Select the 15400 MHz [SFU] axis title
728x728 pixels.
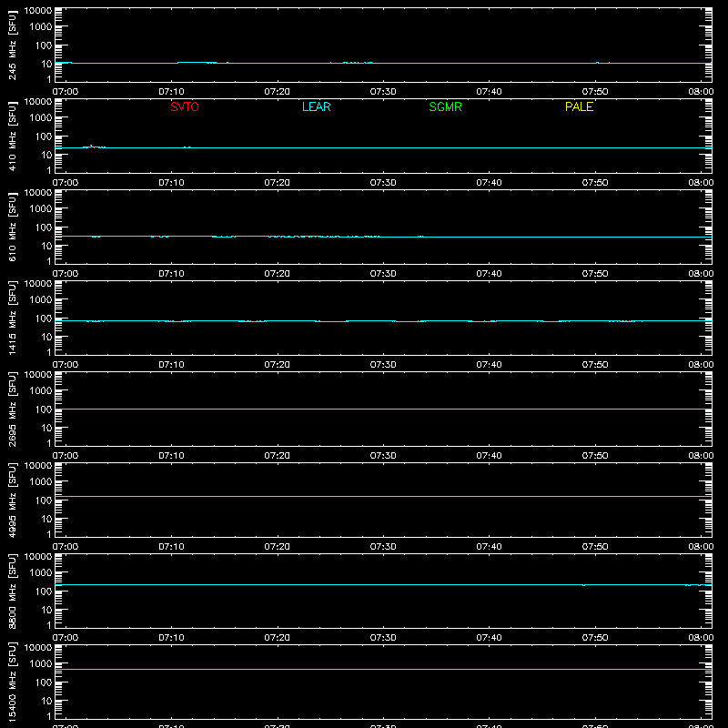click(13, 682)
